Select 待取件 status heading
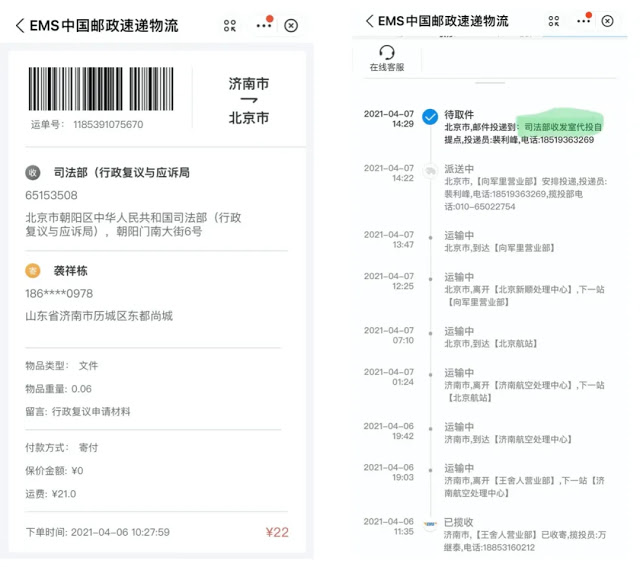This screenshot has height=567, width=640. pos(459,114)
